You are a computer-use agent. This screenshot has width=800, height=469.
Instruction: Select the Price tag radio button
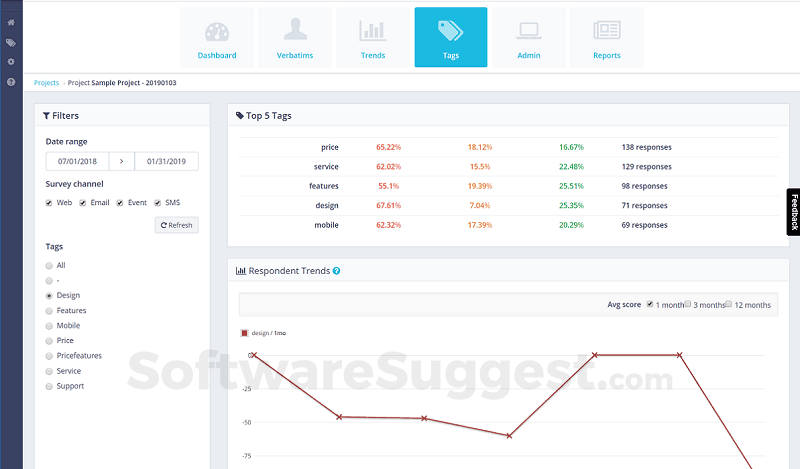coord(49,341)
